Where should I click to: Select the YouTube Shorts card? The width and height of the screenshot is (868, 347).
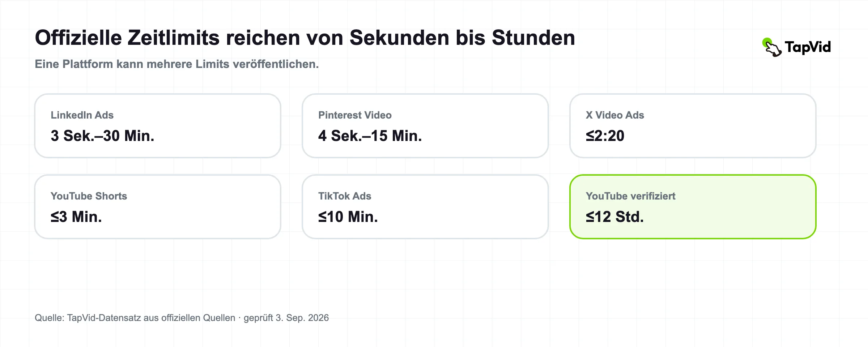(x=158, y=207)
